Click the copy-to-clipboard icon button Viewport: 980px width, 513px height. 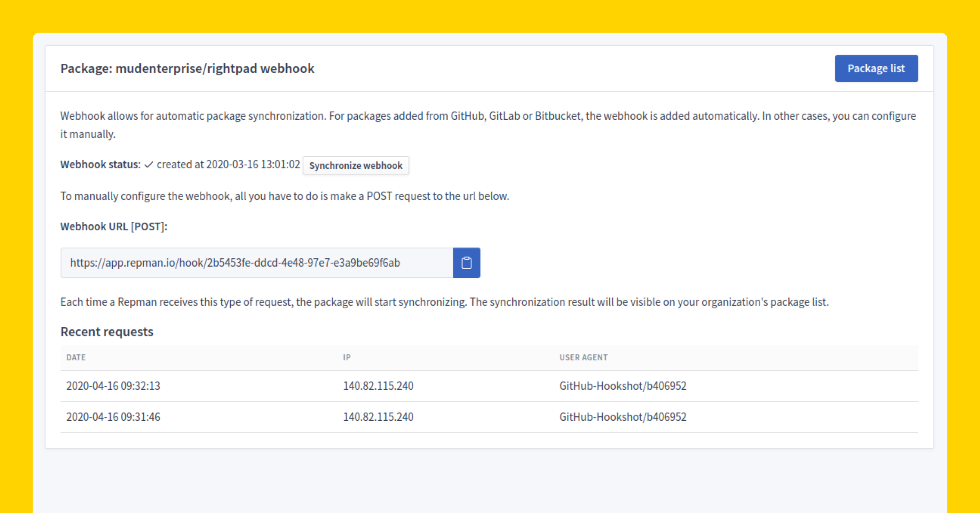click(466, 263)
